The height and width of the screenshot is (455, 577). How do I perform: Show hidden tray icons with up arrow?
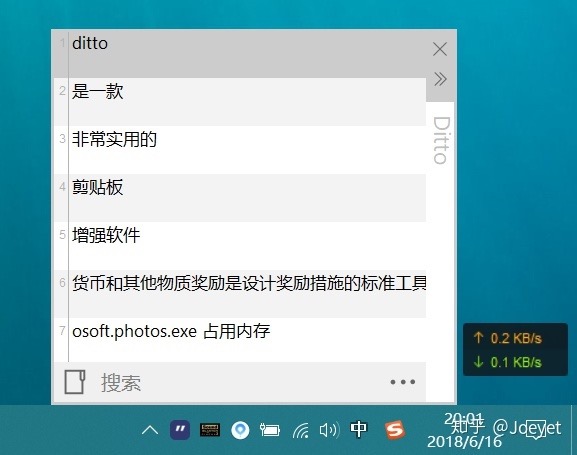click(150, 430)
